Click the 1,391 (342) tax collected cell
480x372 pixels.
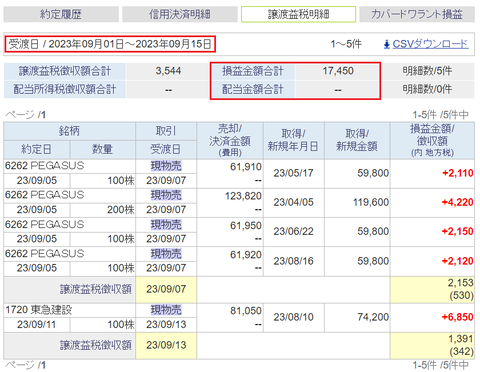point(432,346)
